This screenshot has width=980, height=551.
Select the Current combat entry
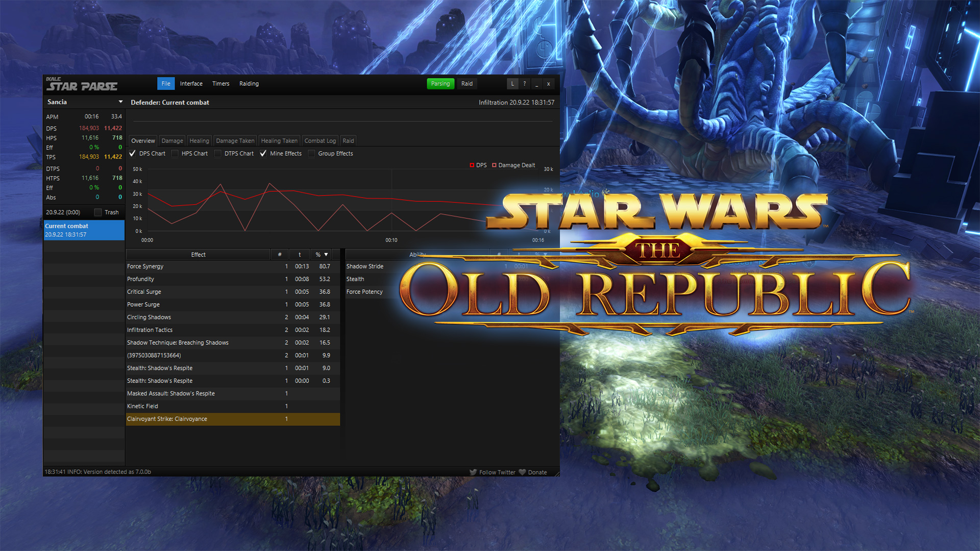(x=84, y=230)
